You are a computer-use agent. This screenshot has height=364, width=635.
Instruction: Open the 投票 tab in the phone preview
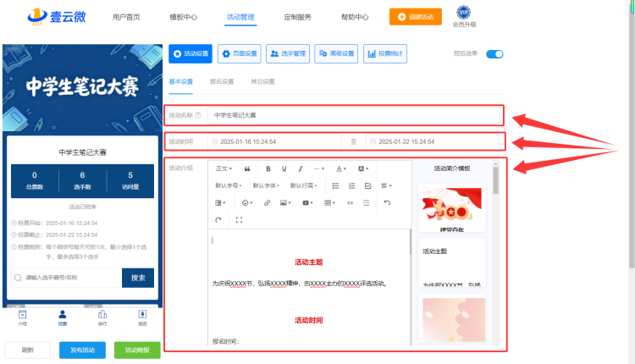63,317
